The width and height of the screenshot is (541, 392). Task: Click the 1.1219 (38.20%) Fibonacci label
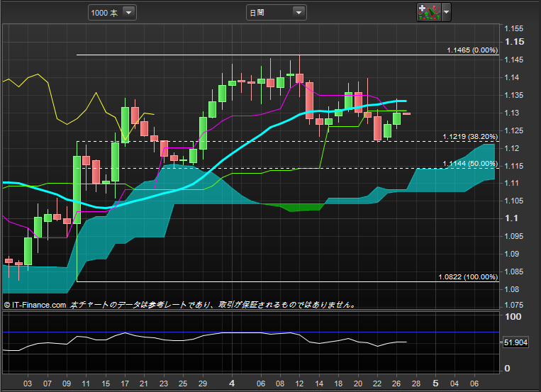click(x=470, y=137)
